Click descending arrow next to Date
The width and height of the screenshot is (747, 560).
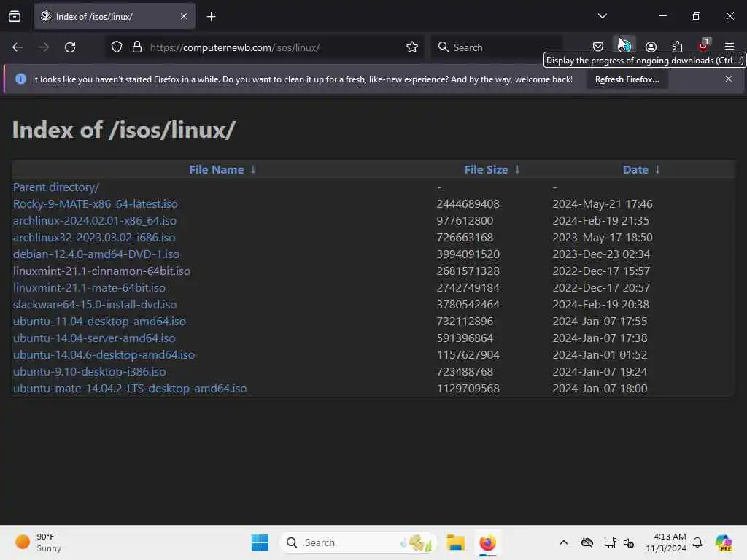click(657, 169)
